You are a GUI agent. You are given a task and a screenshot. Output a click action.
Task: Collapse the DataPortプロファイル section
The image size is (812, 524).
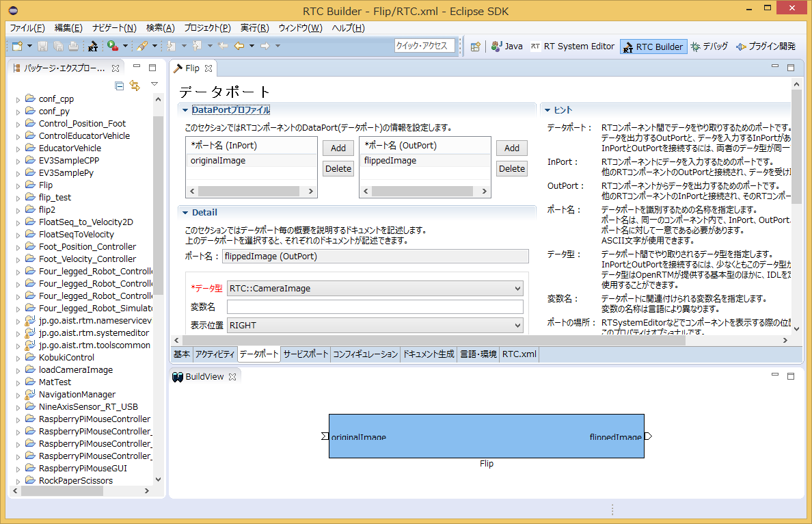(185, 110)
